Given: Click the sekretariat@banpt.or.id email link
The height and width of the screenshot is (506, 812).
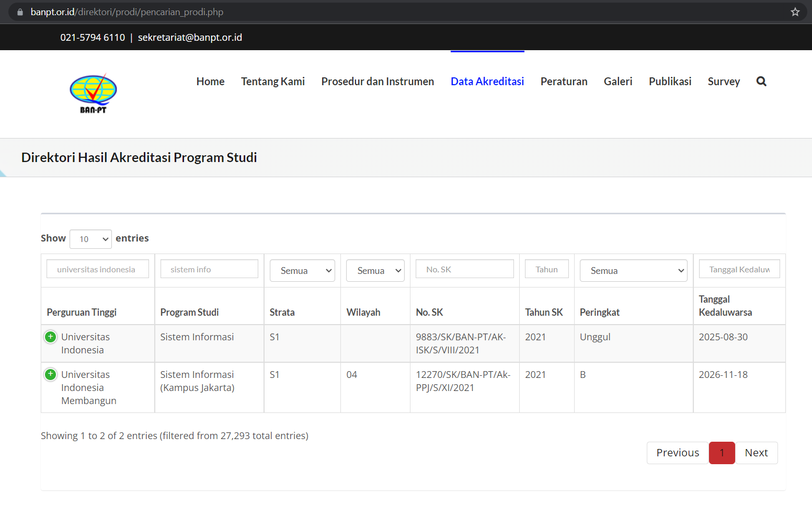Looking at the screenshot, I should pos(190,38).
